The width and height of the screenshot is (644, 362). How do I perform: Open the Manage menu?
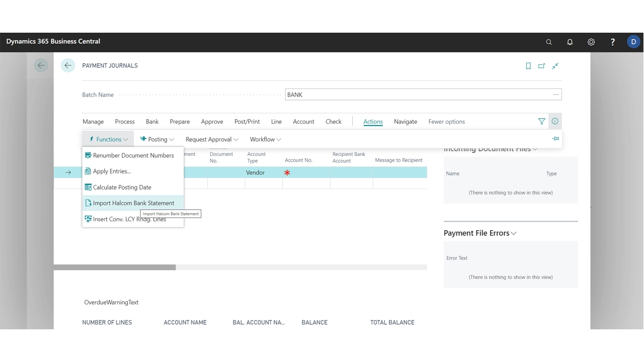(x=93, y=122)
